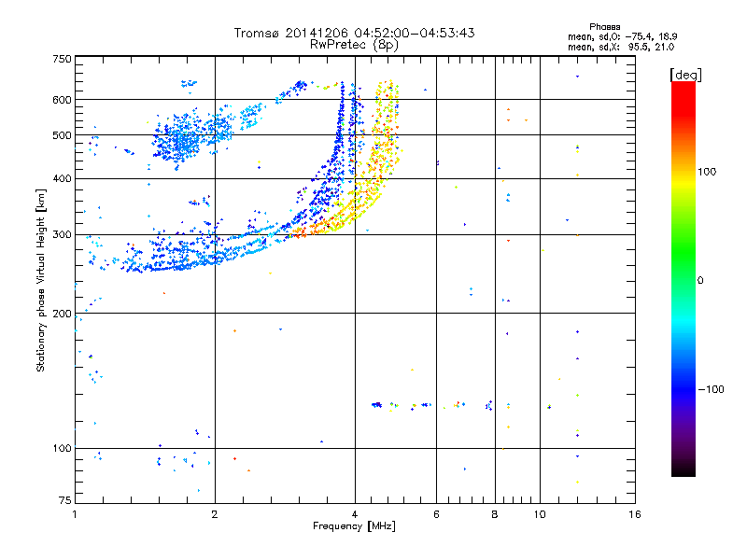747x560 pixels.
Task: Click the 'mean, sd,O: -75.4, 18.9' line
Action: coord(622,36)
